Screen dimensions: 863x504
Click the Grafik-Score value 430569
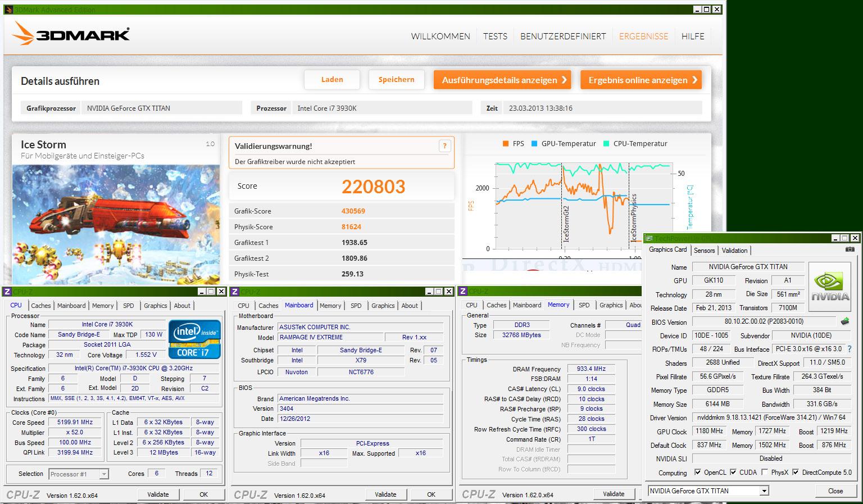[x=353, y=211]
